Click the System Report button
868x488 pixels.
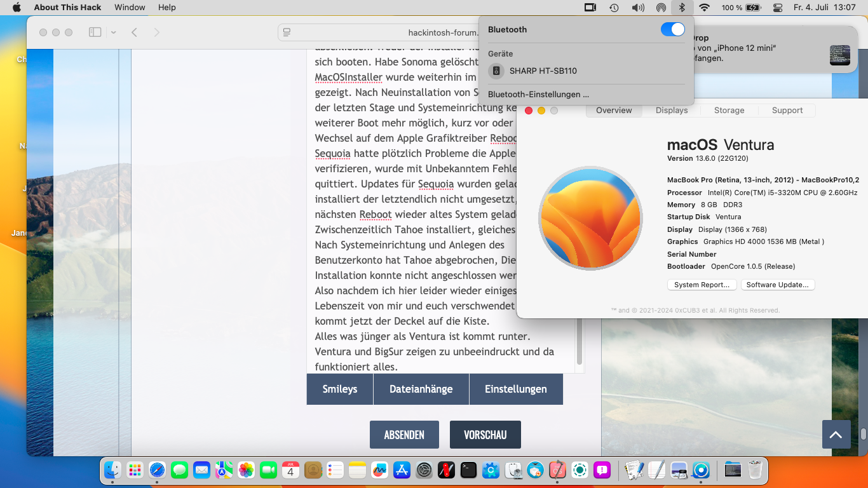point(702,285)
